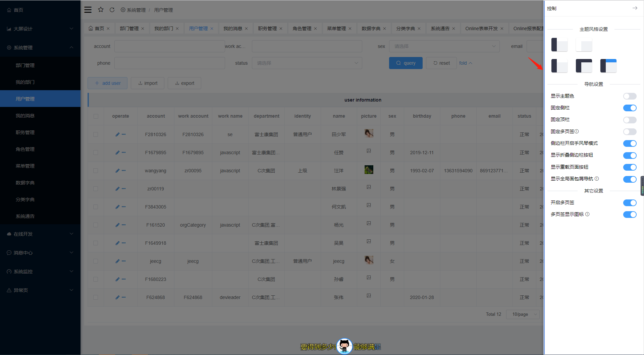Viewport: 644px width, 355px height.
Task: Open the 10/page size dropdown
Action: pyautogui.click(x=523, y=314)
